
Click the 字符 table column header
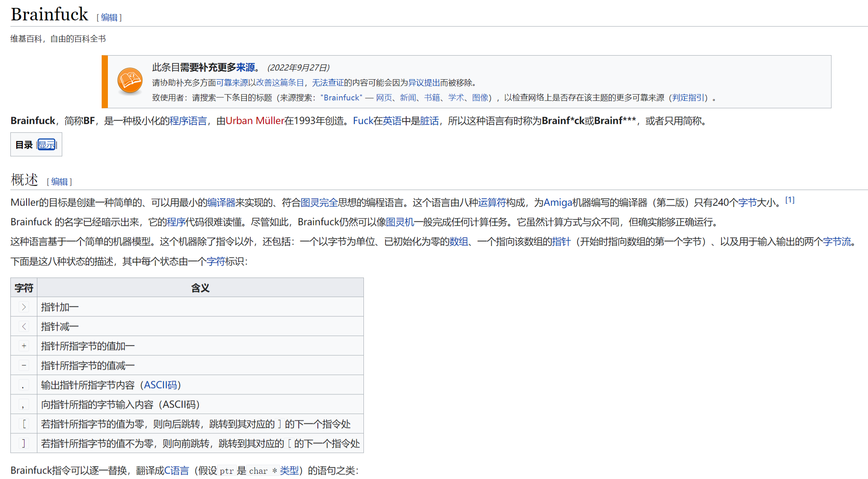[x=24, y=288]
